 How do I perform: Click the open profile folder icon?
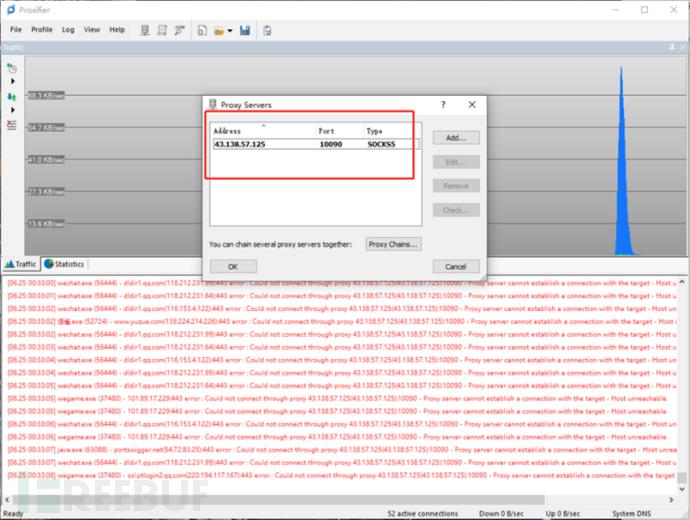point(219,31)
